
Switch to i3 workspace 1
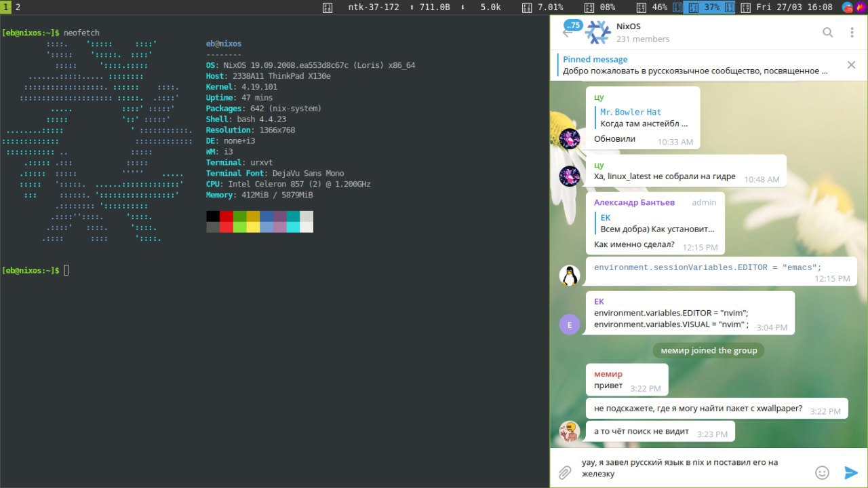5,7
